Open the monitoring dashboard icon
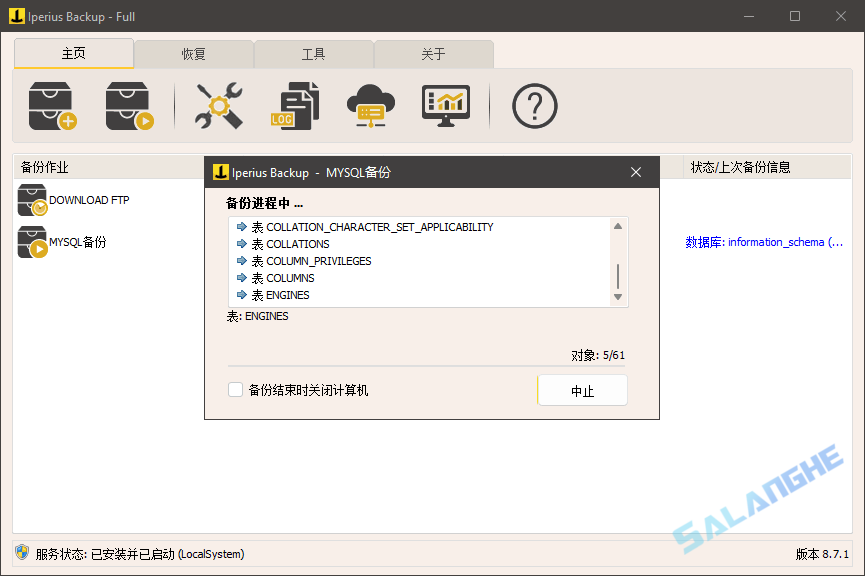The width and height of the screenshot is (865, 576). tap(445, 105)
